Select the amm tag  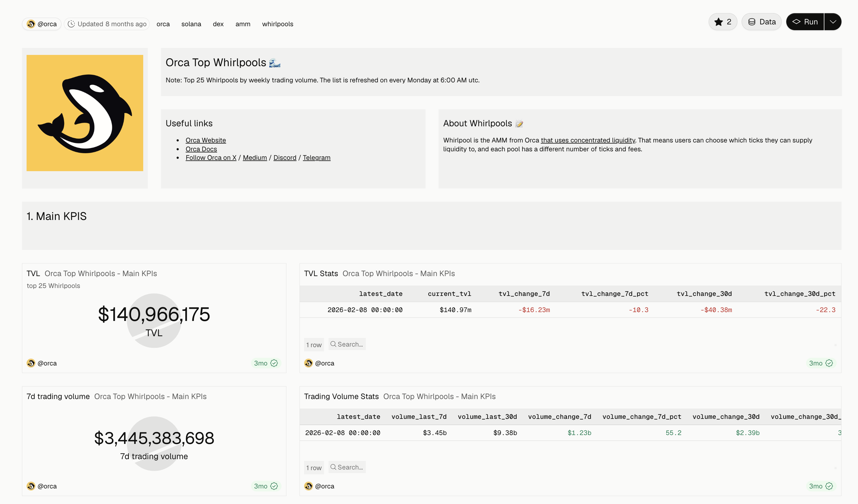tap(243, 24)
